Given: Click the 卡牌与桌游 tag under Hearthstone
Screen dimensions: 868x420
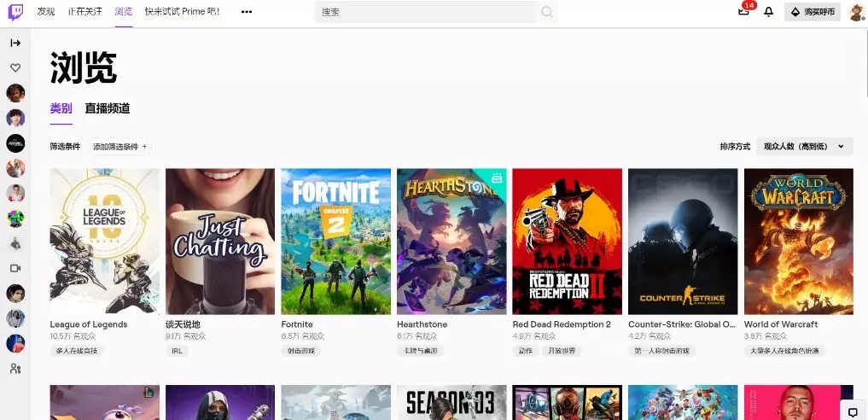Looking at the screenshot, I should coord(420,351).
